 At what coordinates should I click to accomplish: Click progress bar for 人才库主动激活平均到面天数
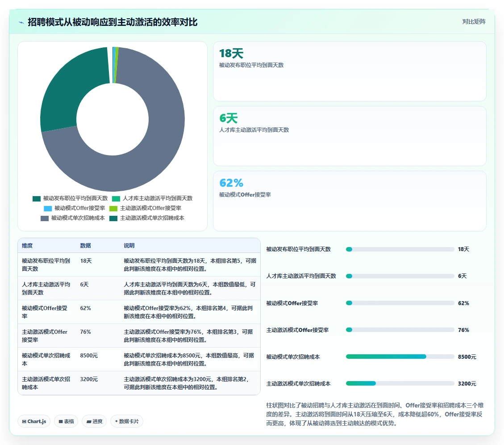pos(400,276)
